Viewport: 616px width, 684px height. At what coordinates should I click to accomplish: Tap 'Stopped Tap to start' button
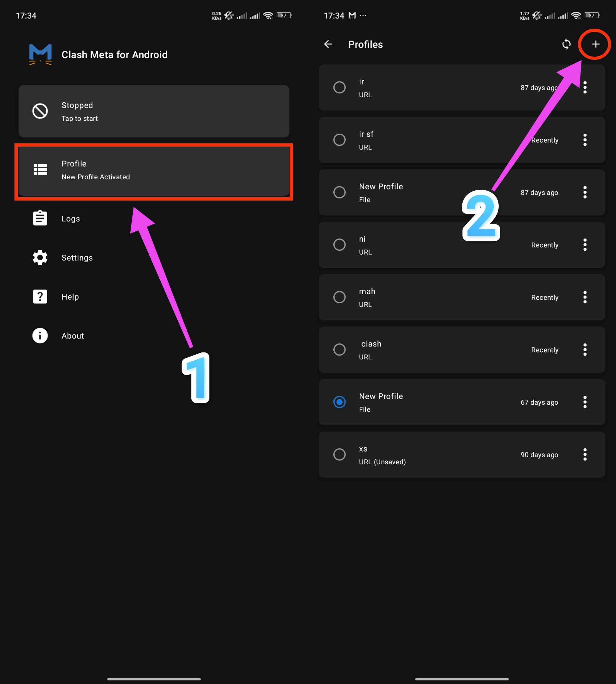(154, 111)
